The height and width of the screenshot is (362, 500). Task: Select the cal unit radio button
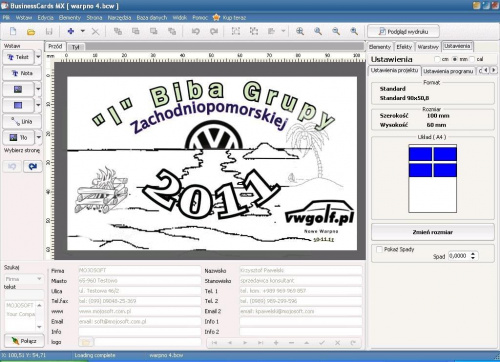point(472,59)
